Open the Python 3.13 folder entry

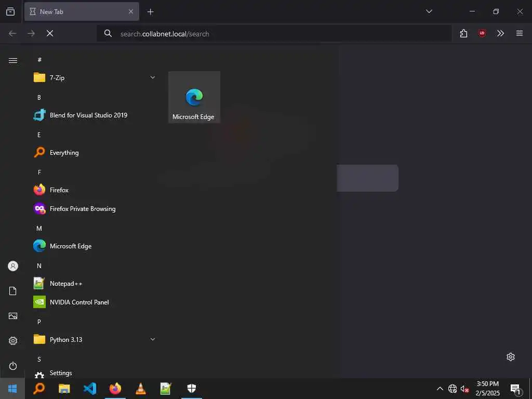pos(95,340)
